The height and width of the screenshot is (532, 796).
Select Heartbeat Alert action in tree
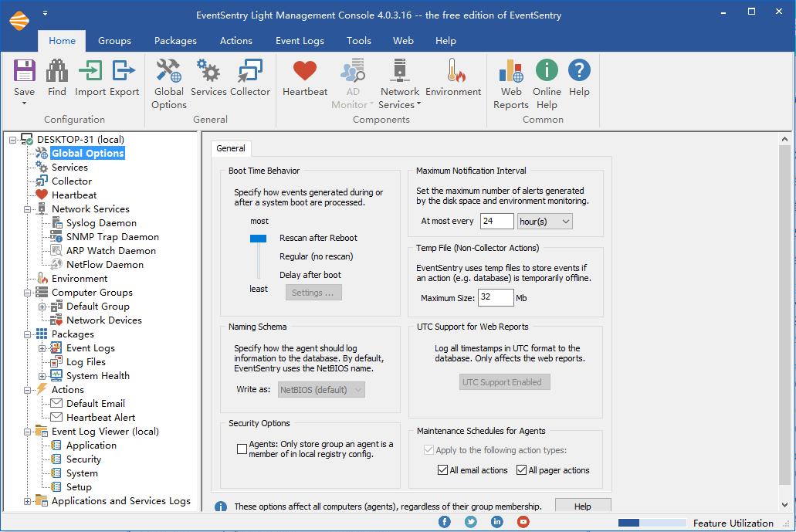coord(101,417)
